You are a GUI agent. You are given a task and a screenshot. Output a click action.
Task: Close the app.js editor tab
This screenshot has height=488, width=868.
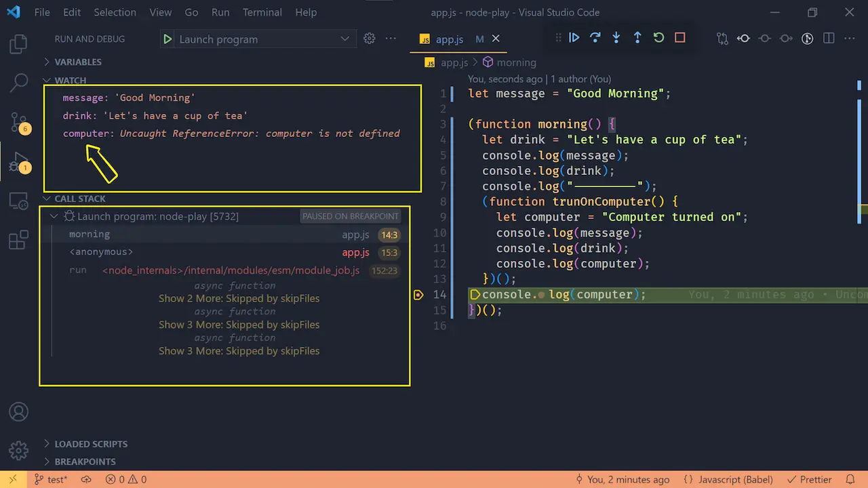496,39
